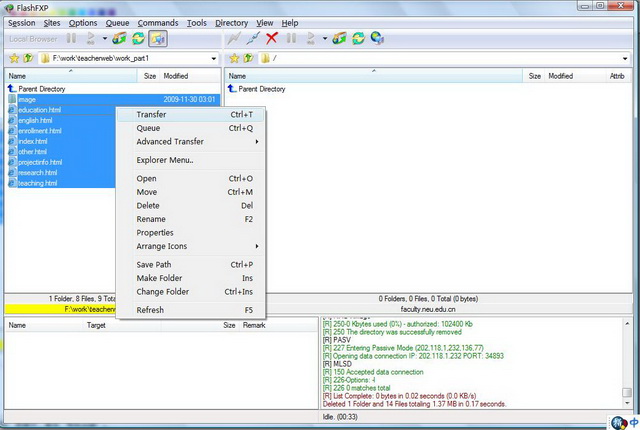Click the disconnect plug icon
The height and width of the screenshot is (430, 640).
(x=253, y=38)
